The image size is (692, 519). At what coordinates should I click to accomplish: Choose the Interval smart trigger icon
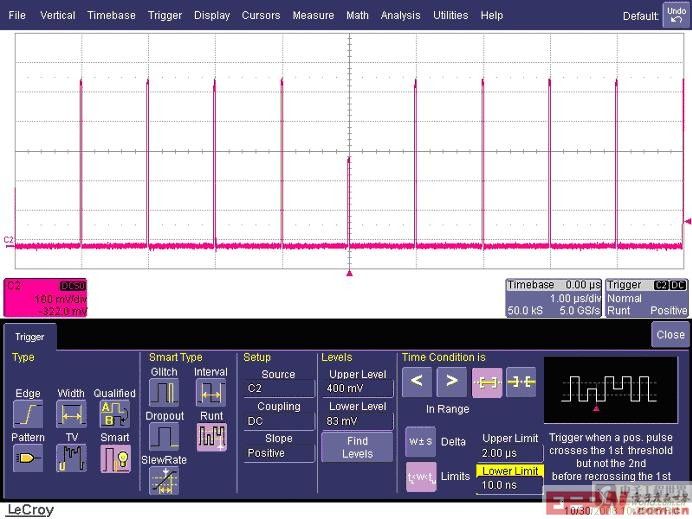(x=211, y=393)
